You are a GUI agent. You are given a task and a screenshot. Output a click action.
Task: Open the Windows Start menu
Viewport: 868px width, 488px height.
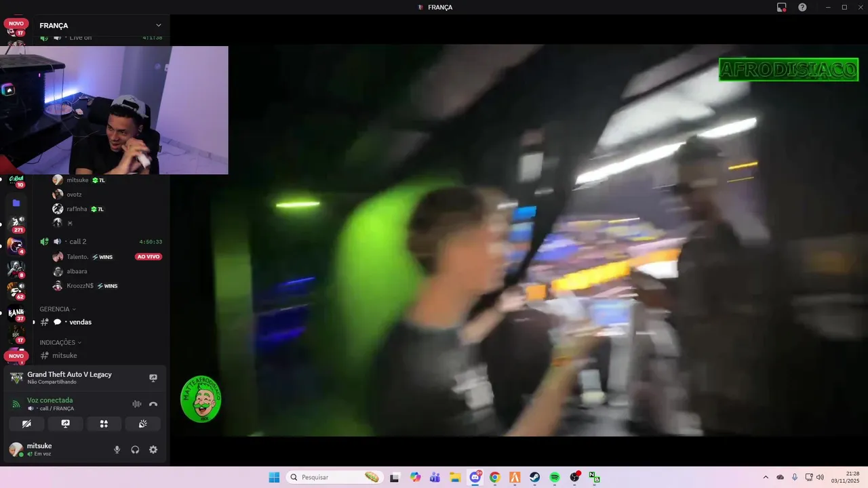(x=274, y=477)
